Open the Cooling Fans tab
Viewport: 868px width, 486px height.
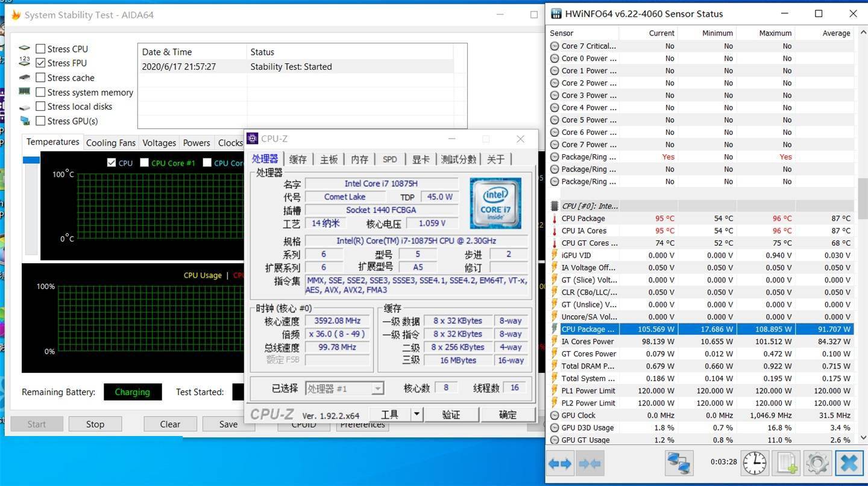110,143
